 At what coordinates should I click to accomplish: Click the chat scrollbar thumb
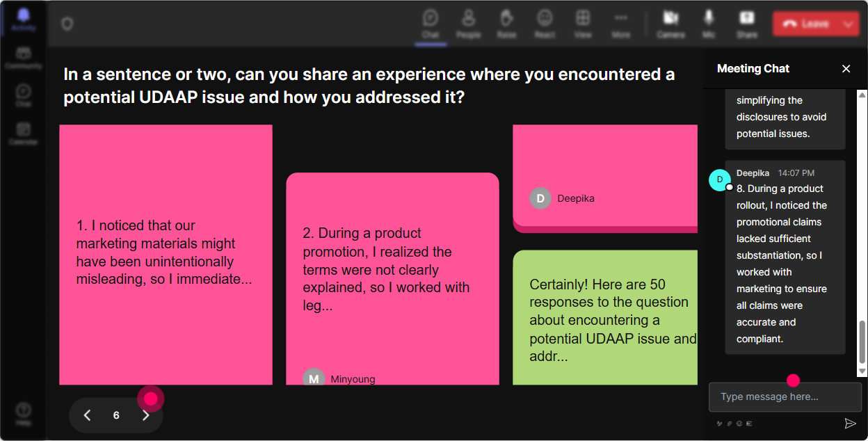pos(862,342)
